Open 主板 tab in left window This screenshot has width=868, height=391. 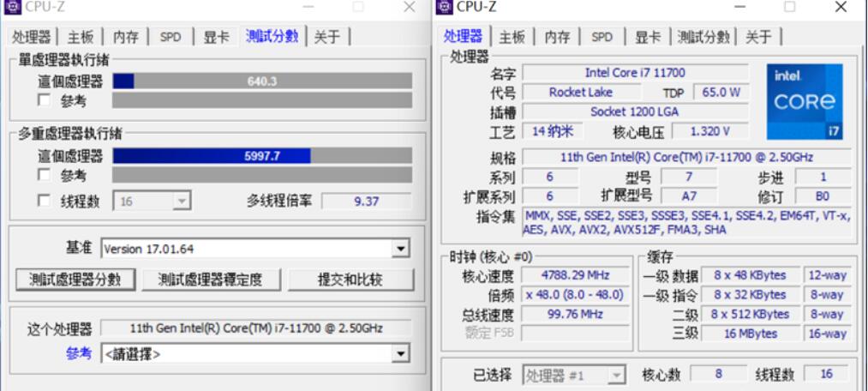coord(81,37)
